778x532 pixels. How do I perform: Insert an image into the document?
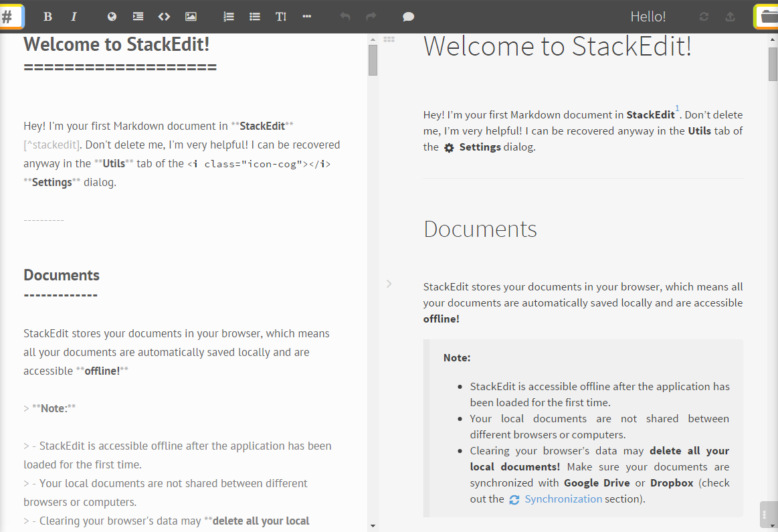tap(191, 16)
